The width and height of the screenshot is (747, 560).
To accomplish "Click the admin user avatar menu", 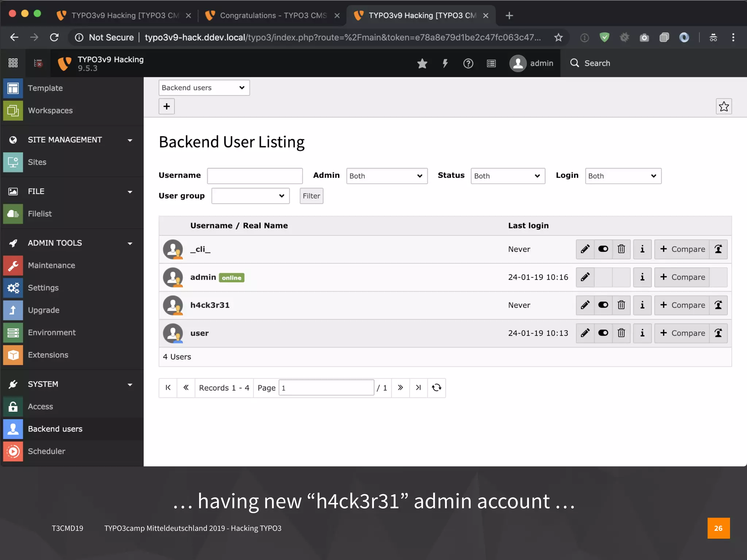I will [x=531, y=63].
